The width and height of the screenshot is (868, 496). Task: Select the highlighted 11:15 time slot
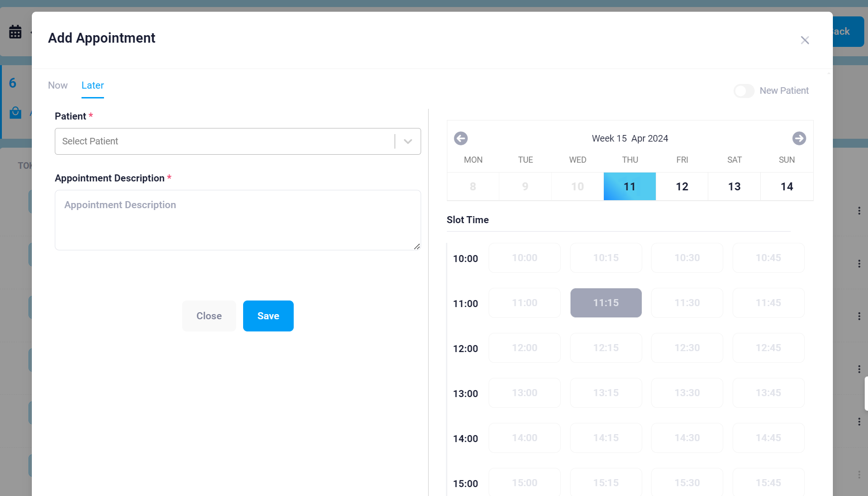tap(606, 303)
